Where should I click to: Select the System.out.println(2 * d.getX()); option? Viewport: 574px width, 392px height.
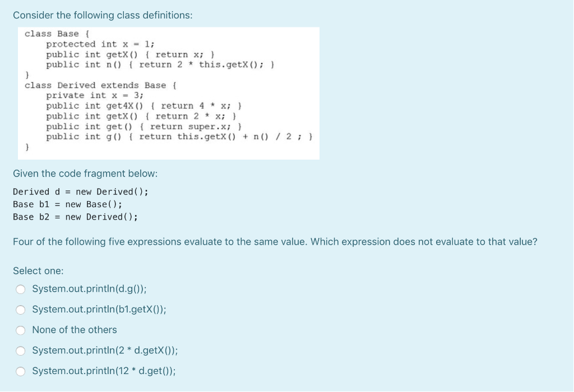21,351
